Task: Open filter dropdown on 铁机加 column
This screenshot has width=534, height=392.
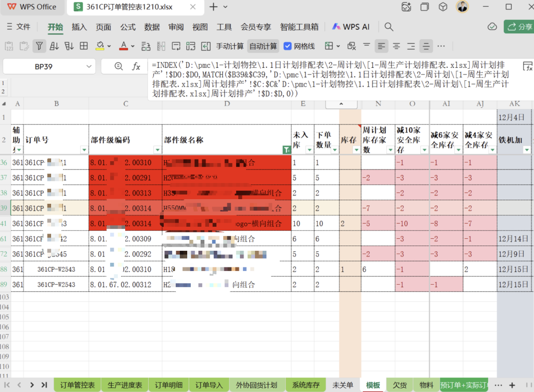Action: 527,150
